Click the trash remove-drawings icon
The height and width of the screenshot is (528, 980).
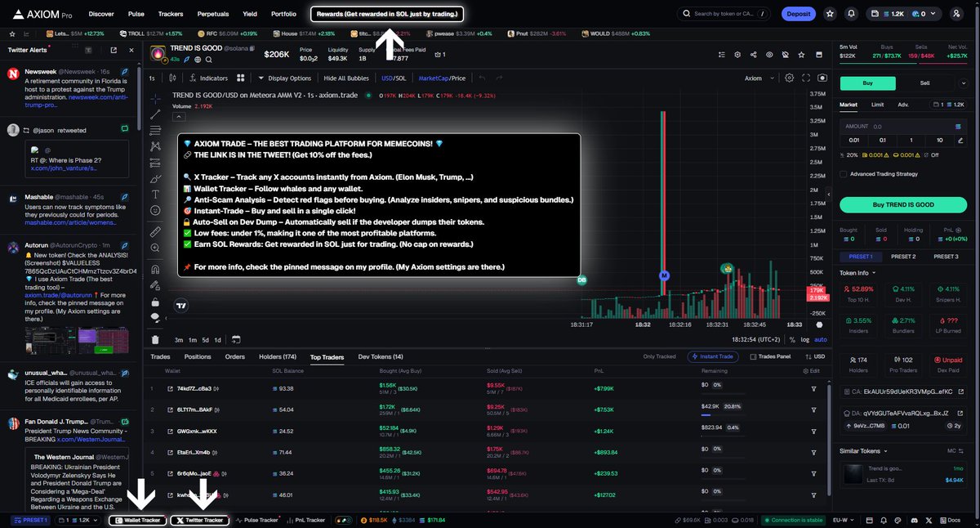coord(155,339)
